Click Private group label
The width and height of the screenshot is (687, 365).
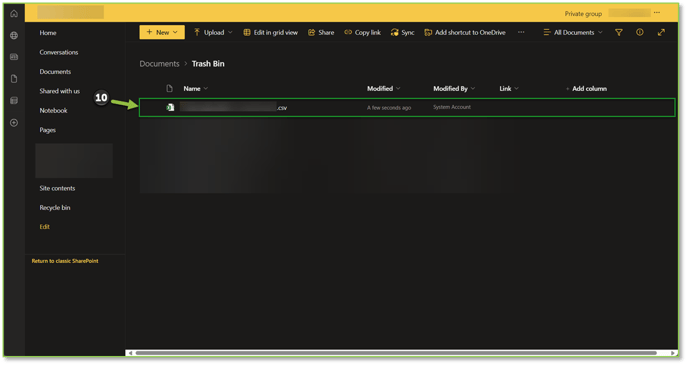tap(583, 14)
